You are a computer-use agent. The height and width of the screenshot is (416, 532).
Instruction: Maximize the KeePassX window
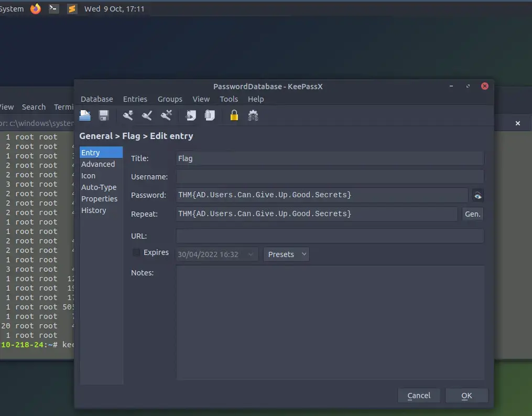[468, 86]
